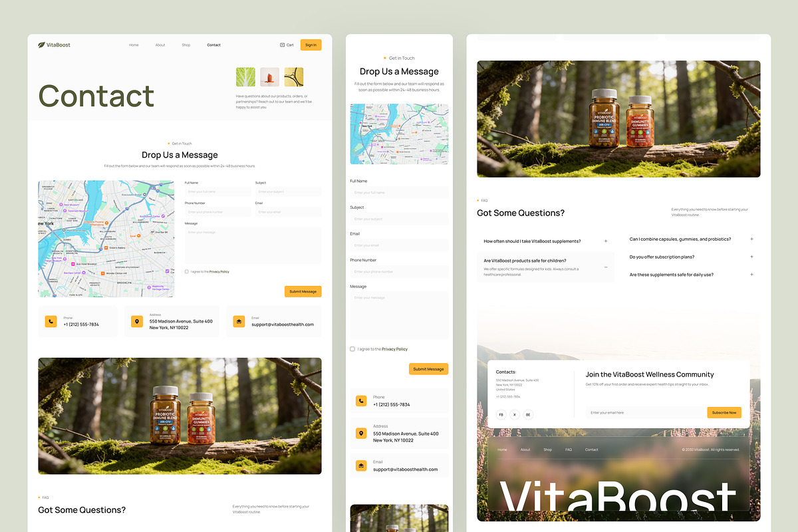Viewport: 798px width, 532px height.
Task: Open Home link in right page footer
Action: pos(502,450)
